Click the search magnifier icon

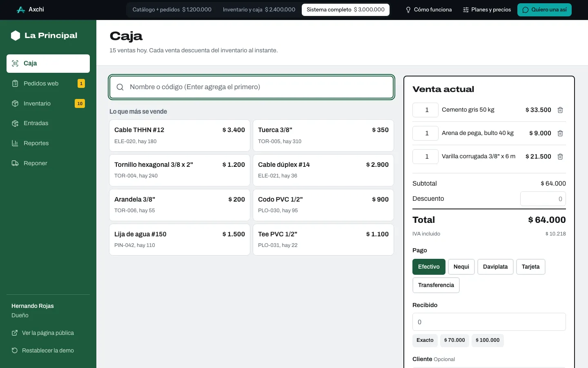(x=120, y=87)
